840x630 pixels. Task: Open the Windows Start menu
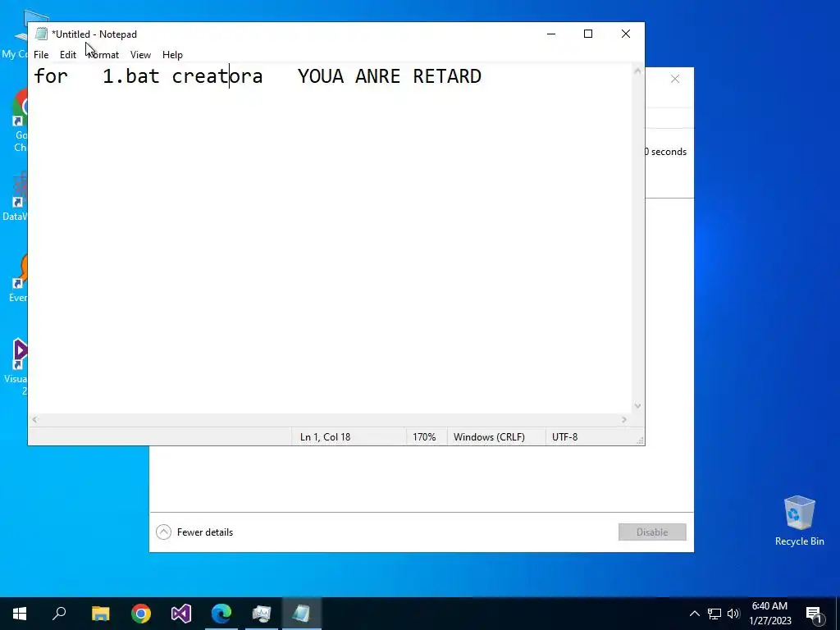click(20, 614)
